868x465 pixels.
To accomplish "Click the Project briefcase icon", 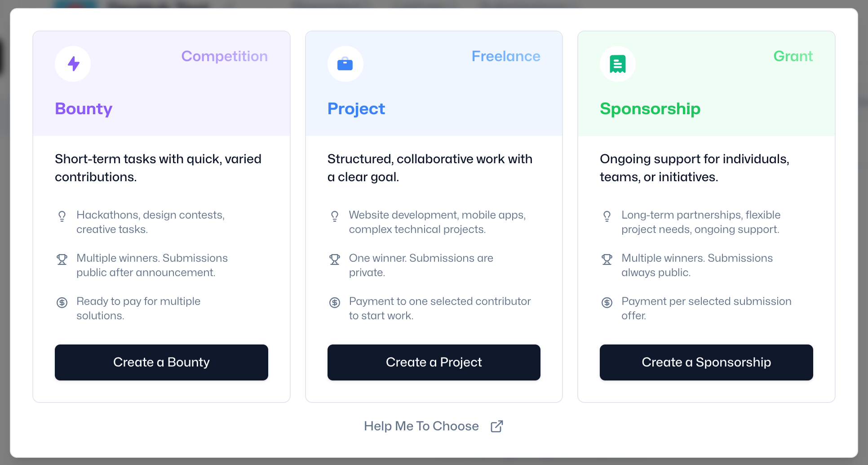I will [x=345, y=64].
